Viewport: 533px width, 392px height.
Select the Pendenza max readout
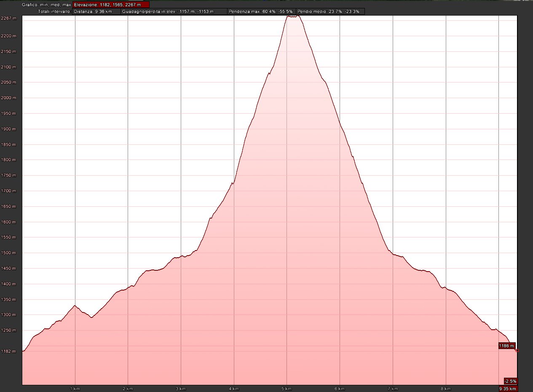tap(261, 11)
